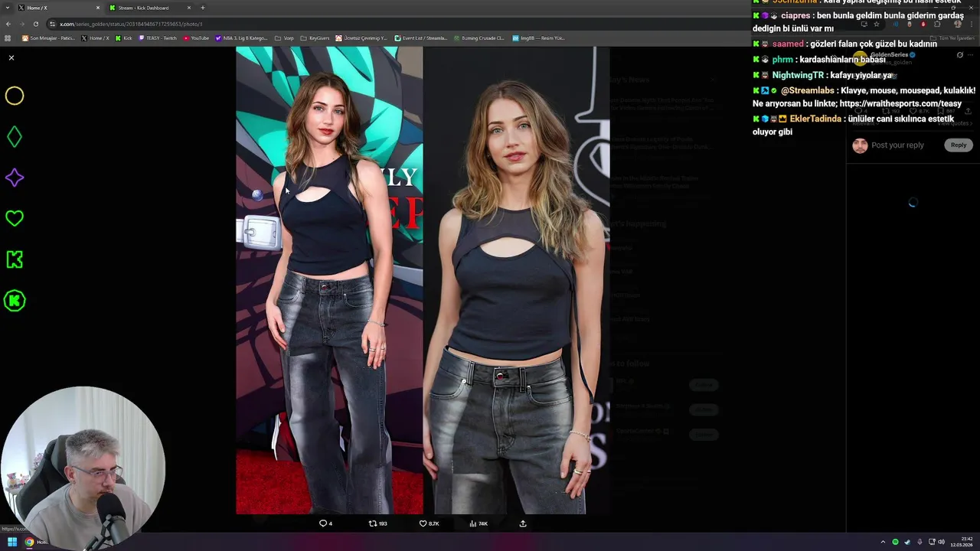Open replies via the comment icon showing 4

click(325, 523)
